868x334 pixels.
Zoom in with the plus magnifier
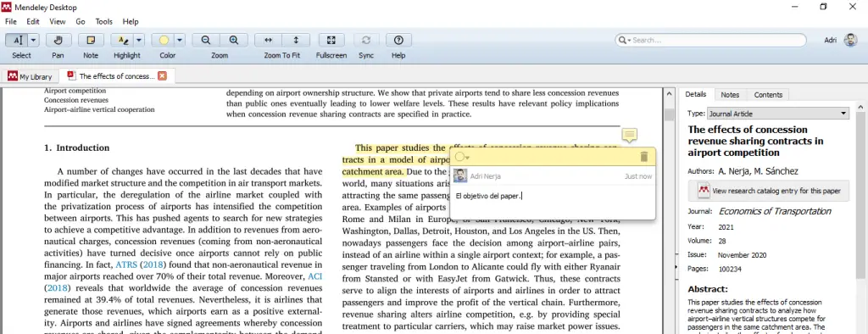(x=234, y=41)
